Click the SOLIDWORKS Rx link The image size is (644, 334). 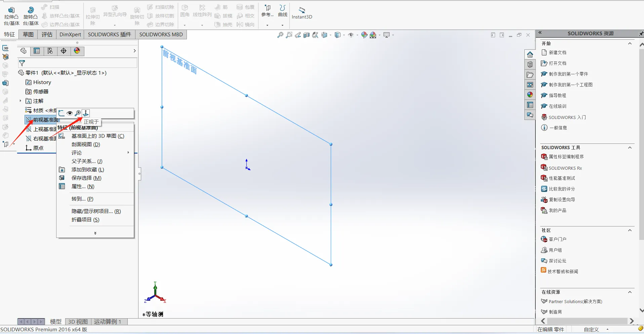[565, 168]
